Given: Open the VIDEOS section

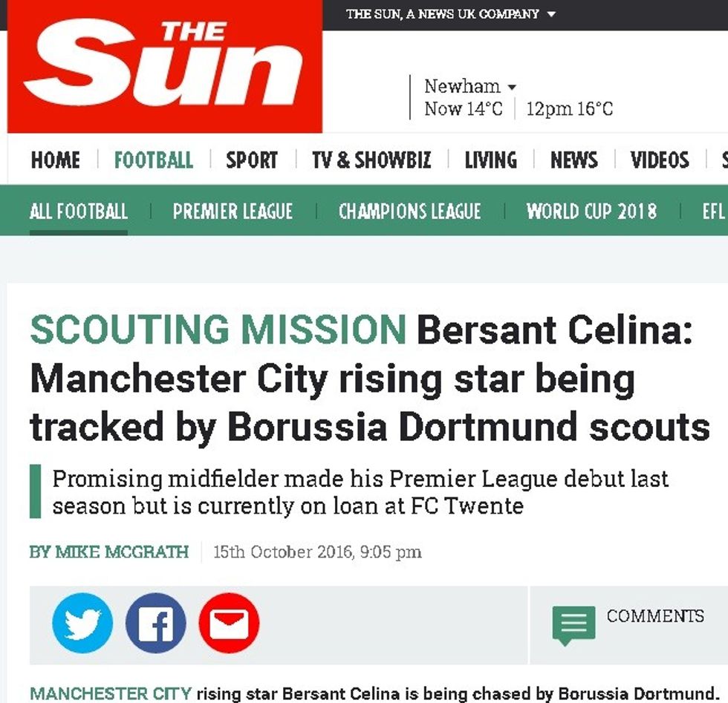Looking at the screenshot, I should tap(658, 160).
